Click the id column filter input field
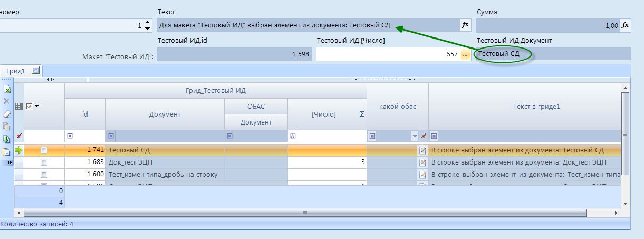The height and width of the screenshot is (239, 644). click(90, 137)
